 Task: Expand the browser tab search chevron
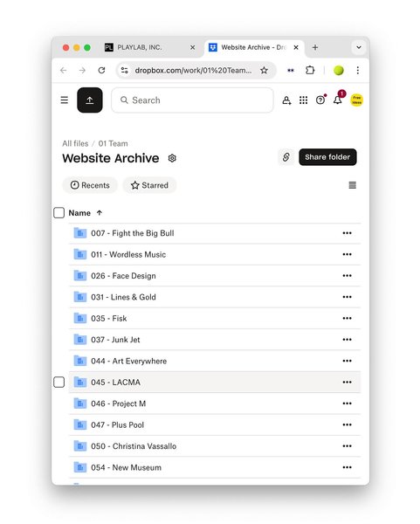359,47
